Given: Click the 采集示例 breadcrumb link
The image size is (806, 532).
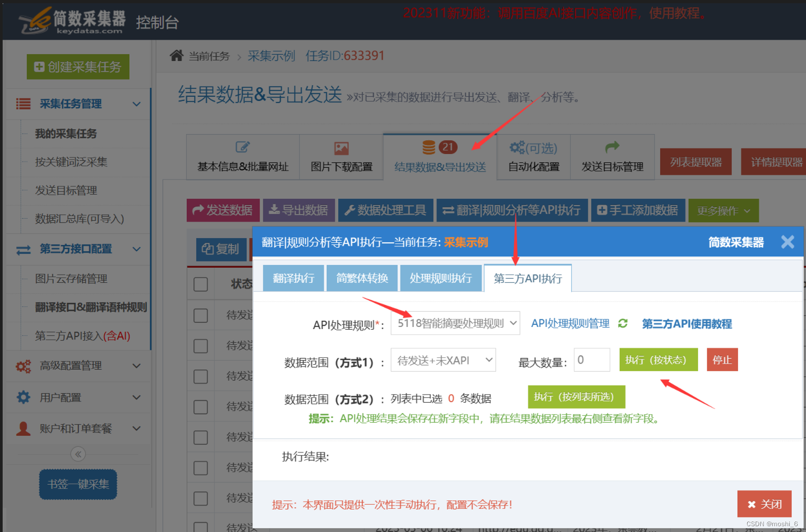Looking at the screenshot, I should tap(271, 56).
